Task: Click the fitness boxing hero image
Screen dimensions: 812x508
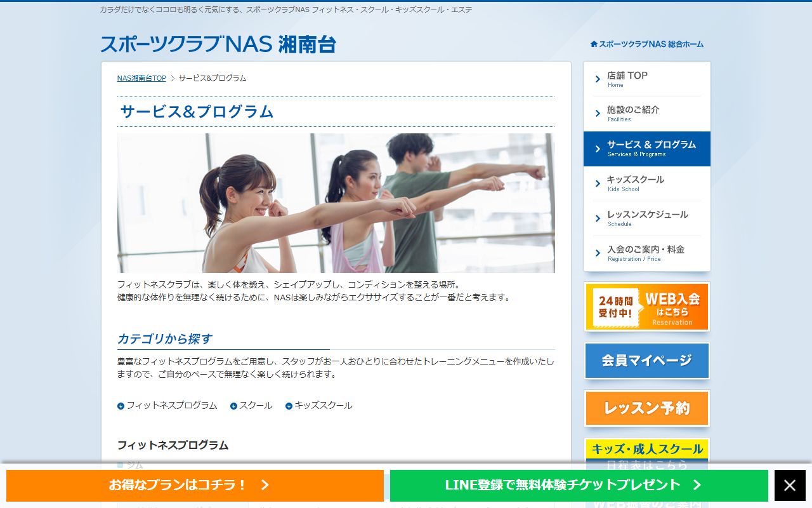Action: (336, 203)
